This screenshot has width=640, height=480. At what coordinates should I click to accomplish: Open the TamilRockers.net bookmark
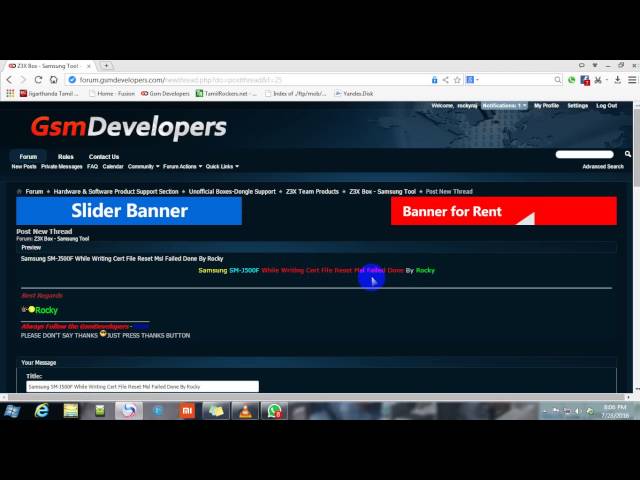point(226,93)
